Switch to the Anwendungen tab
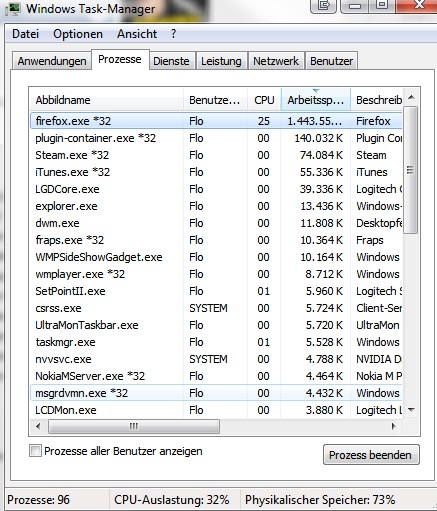The height and width of the screenshot is (511, 437). pos(52,61)
